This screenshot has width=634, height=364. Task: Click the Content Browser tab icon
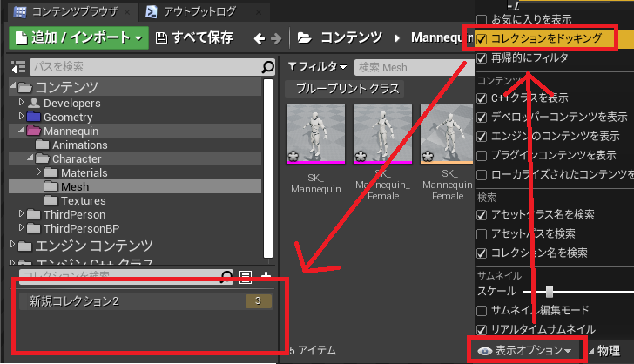[x=20, y=12]
